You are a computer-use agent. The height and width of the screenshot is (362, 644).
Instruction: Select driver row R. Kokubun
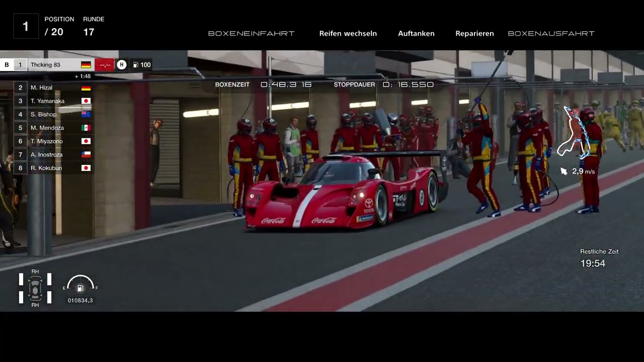(53, 168)
